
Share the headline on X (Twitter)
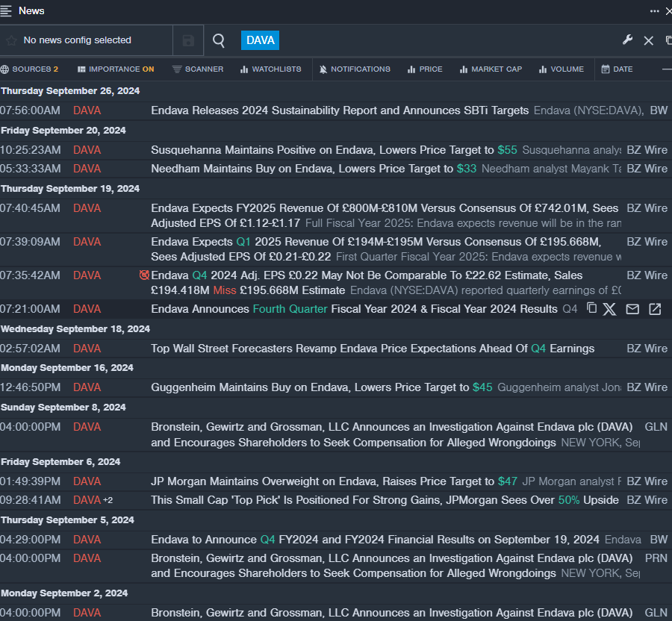tap(610, 309)
